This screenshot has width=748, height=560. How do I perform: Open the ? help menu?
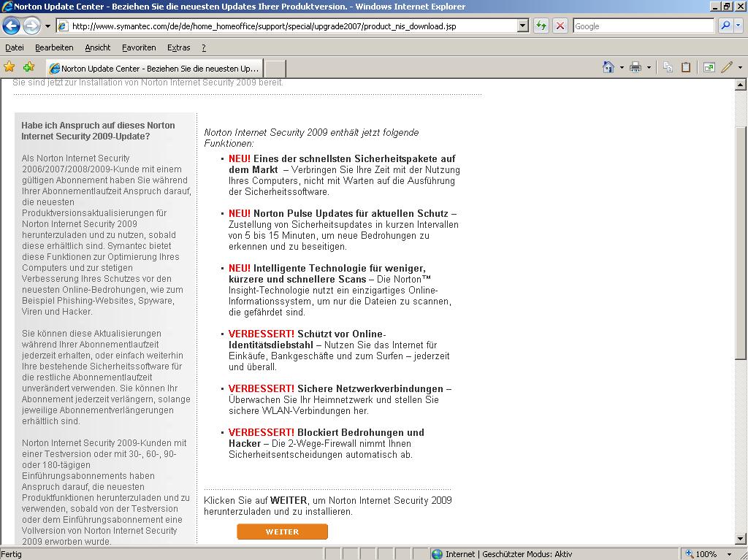tap(204, 47)
